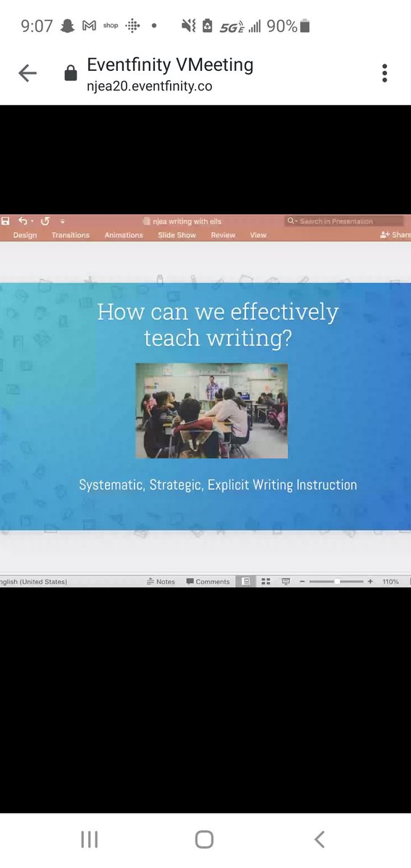Image resolution: width=411 pixels, height=868 pixels.
Task: Open the Transitions ribbon tab
Action: coord(70,235)
